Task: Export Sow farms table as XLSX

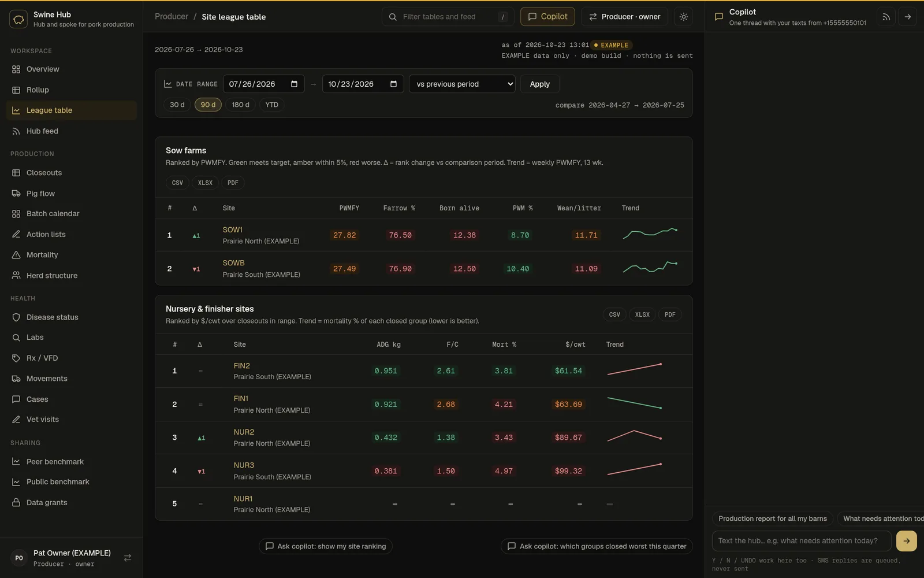Action: coord(205,183)
